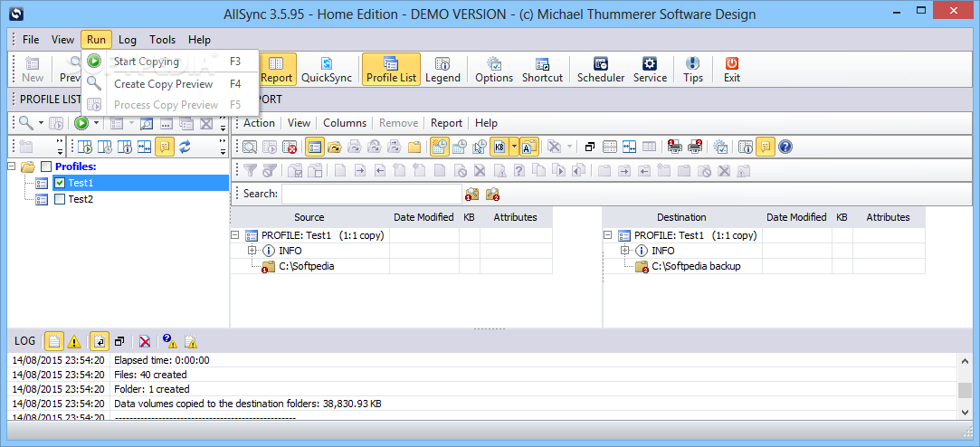Image resolution: width=980 pixels, height=447 pixels.
Task: Click inside the Search input field
Action: pyautogui.click(x=371, y=194)
